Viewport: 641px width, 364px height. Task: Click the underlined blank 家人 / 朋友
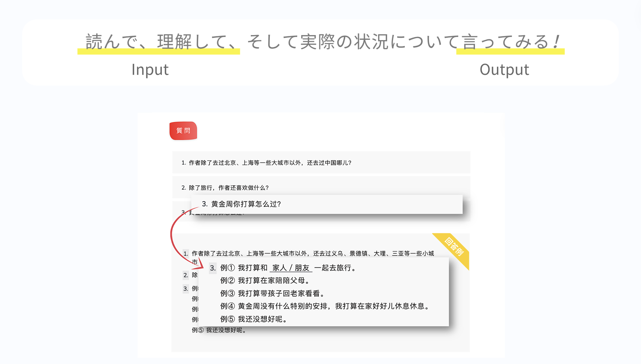(291, 268)
